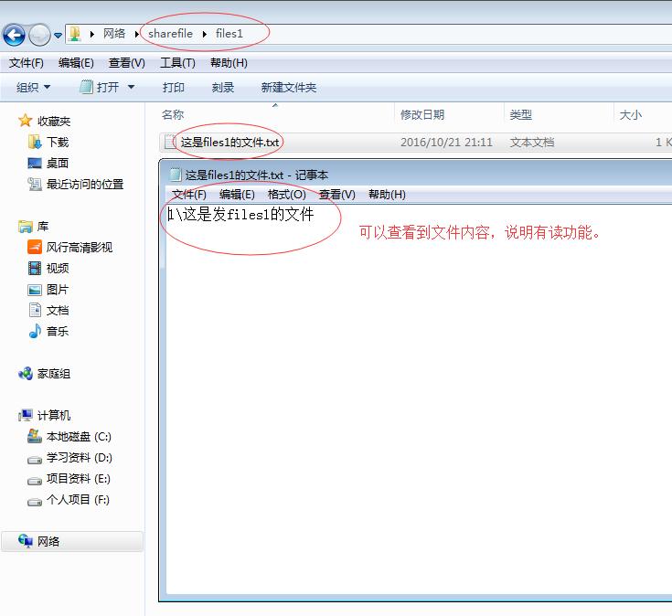Click the 桌面 desktop icon

pyautogui.click(x=35, y=164)
